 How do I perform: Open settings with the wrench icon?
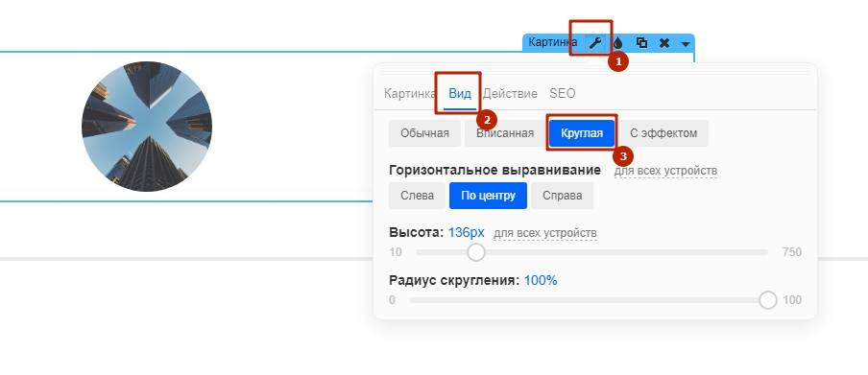pos(595,42)
